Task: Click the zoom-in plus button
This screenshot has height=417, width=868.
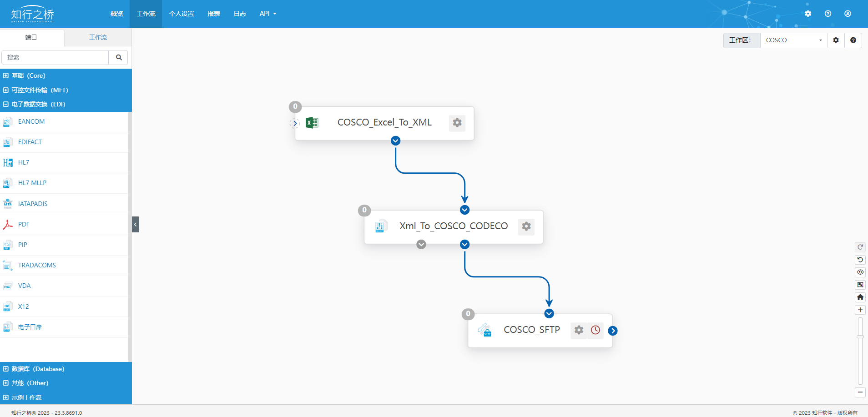Action: 860,310
